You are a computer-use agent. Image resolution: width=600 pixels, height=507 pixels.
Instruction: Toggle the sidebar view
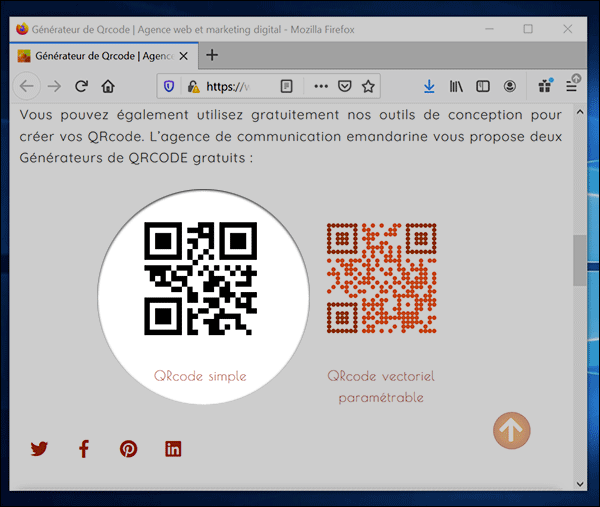pyautogui.click(x=483, y=87)
